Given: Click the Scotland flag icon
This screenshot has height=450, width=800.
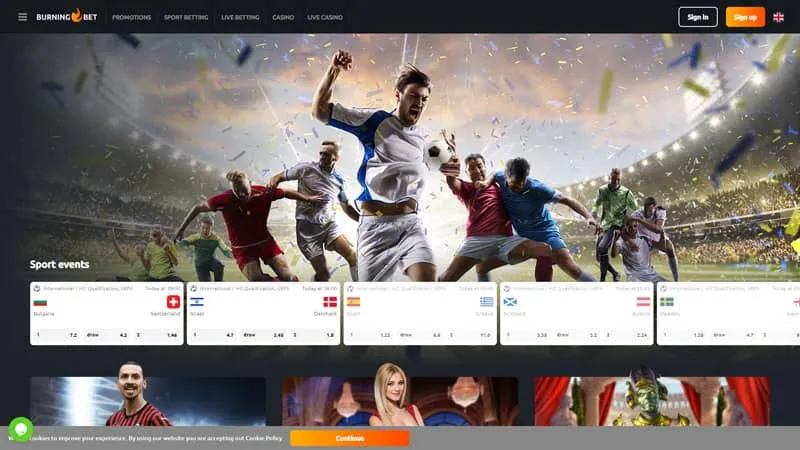Looking at the screenshot, I should click(x=510, y=302).
